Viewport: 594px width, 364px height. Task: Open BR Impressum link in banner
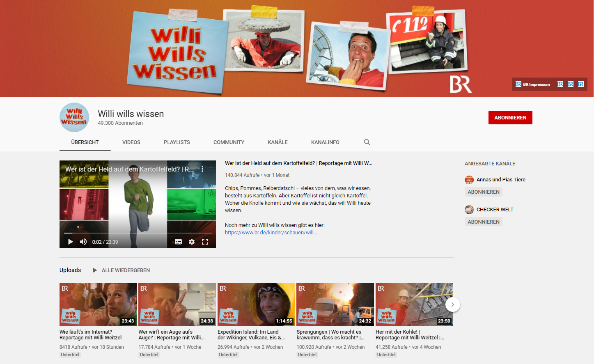(x=533, y=84)
